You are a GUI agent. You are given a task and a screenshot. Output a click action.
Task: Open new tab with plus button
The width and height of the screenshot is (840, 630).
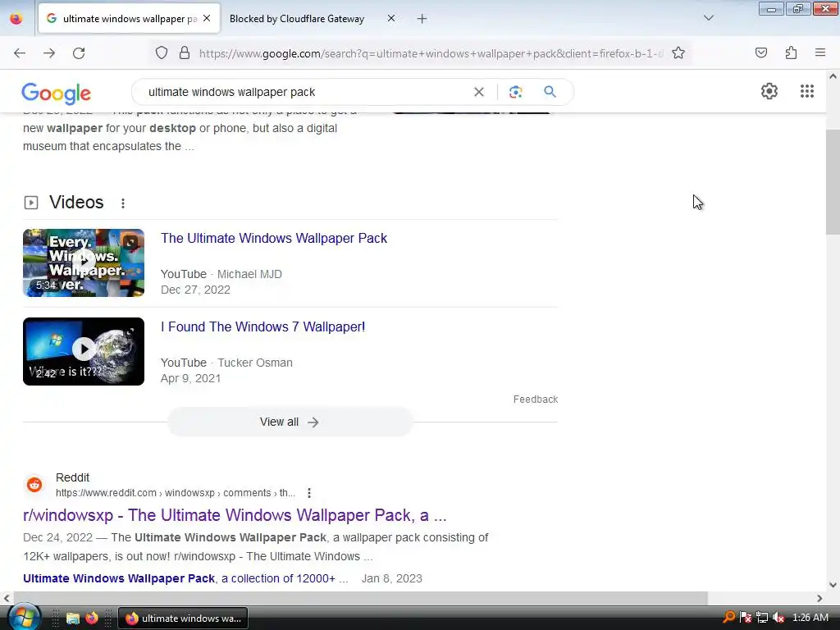[x=422, y=19]
